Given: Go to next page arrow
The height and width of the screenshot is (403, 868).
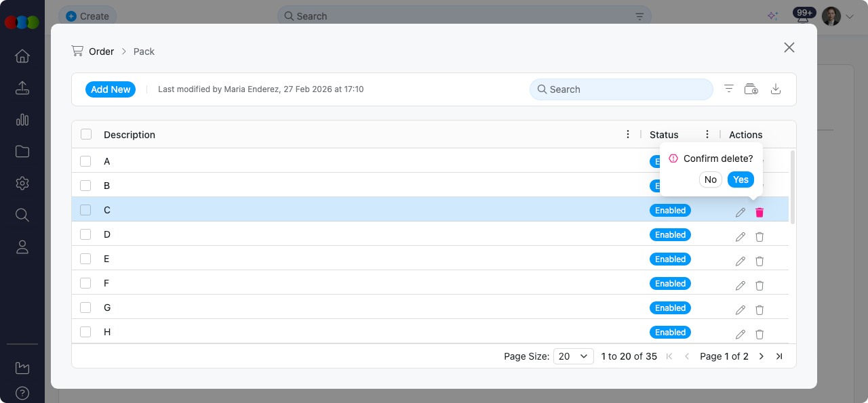Looking at the screenshot, I should 762,356.
